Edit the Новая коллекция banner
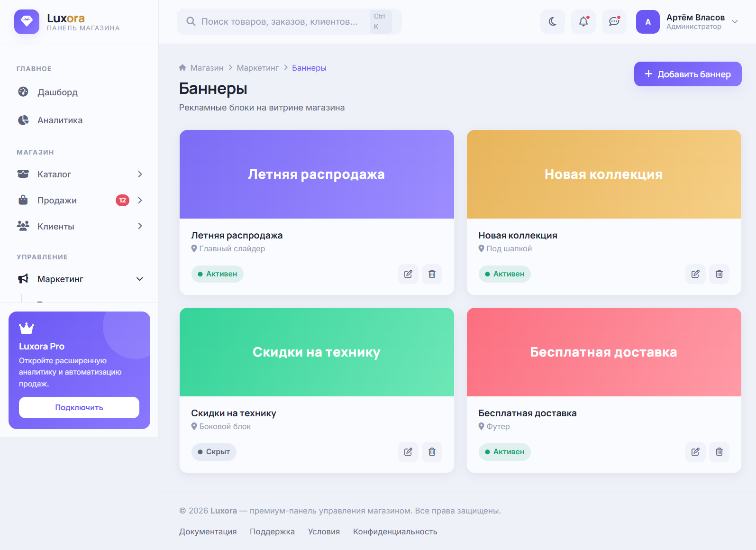Image resolution: width=756 pixels, height=550 pixels. tap(695, 274)
